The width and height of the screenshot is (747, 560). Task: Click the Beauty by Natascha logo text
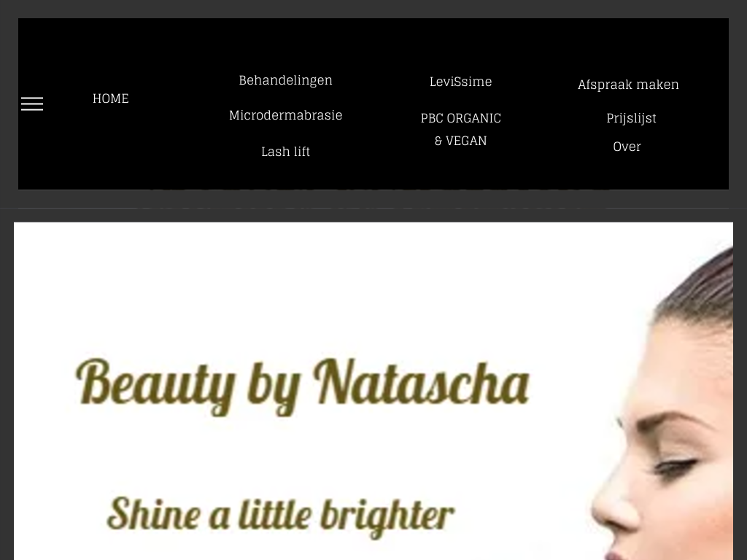pos(303,387)
